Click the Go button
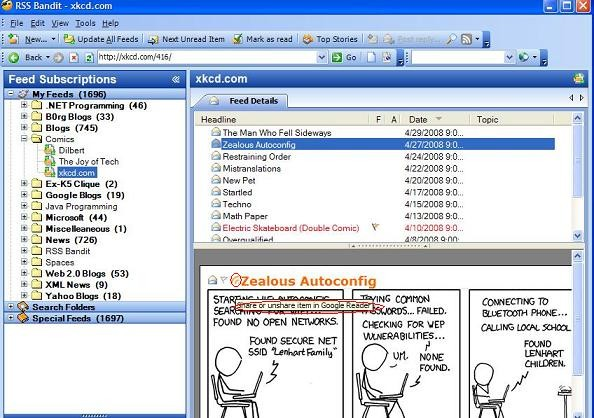 (344, 58)
